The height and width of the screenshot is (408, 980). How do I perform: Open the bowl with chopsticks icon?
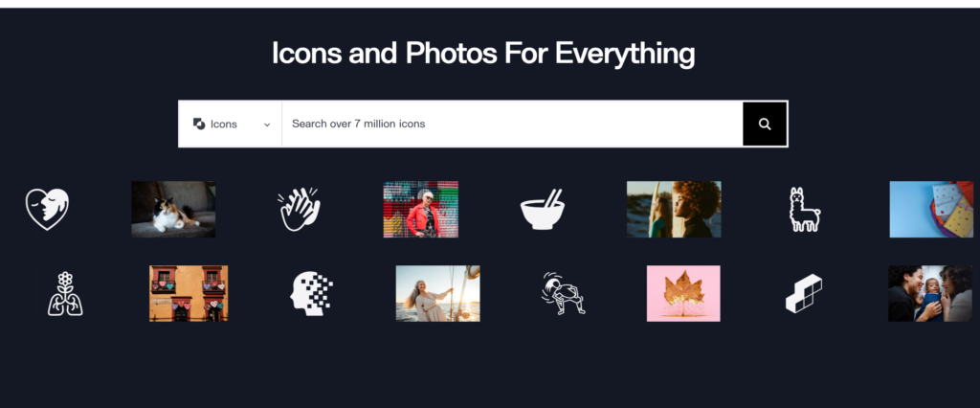(x=543, y=209)
